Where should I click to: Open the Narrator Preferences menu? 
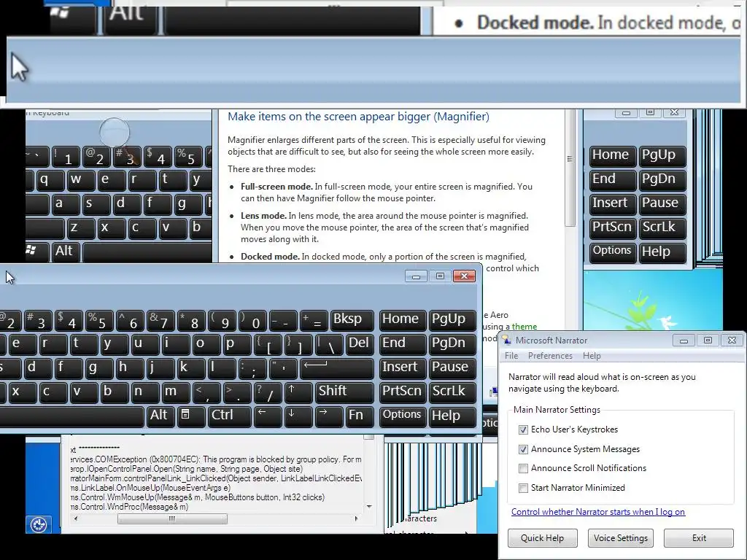550,356
